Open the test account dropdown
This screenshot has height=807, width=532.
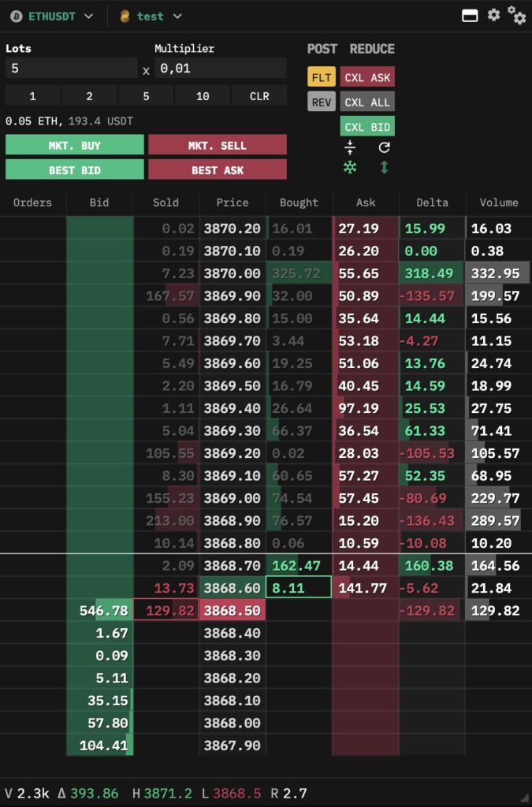coord(177,16)
